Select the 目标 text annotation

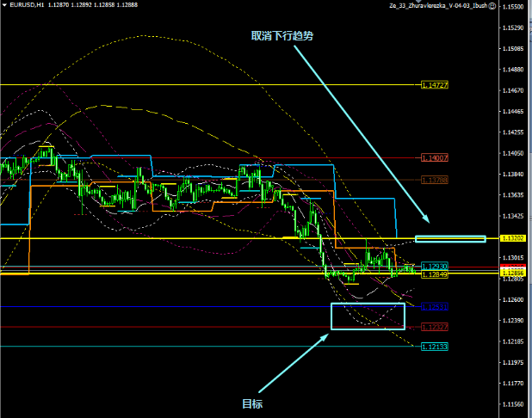pos(251,403)
